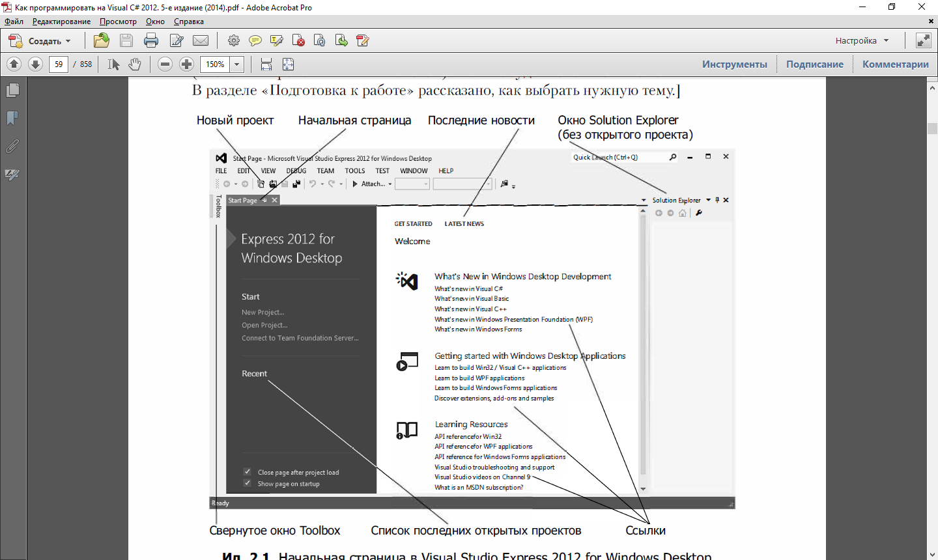Activate the Hand pan tool
This screenshot has width=938, height=560.
pyautogui.click(x=134, y=64)
